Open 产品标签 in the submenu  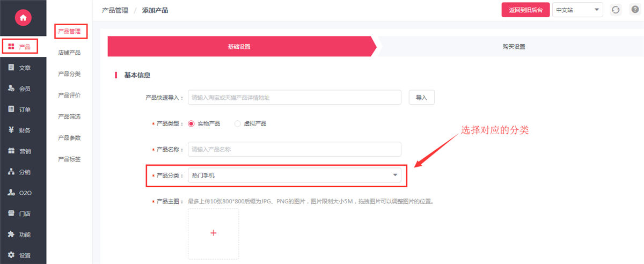[69, 159]
